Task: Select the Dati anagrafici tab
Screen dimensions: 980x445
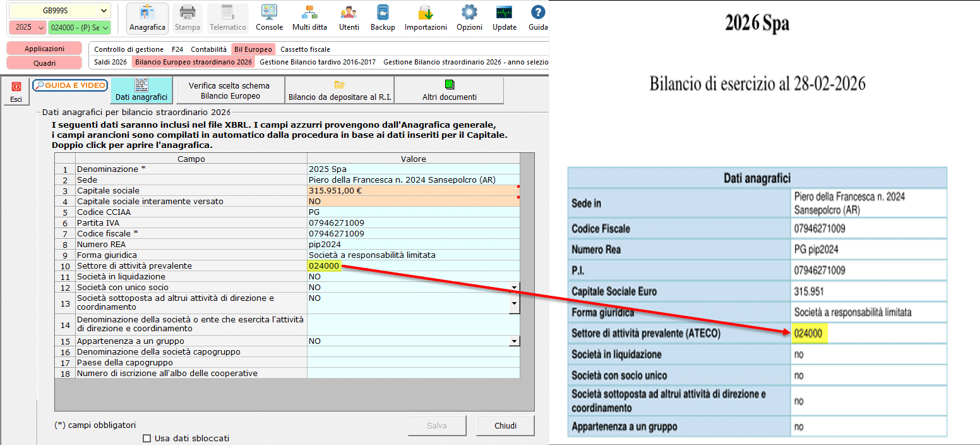Action: [141, 90]
